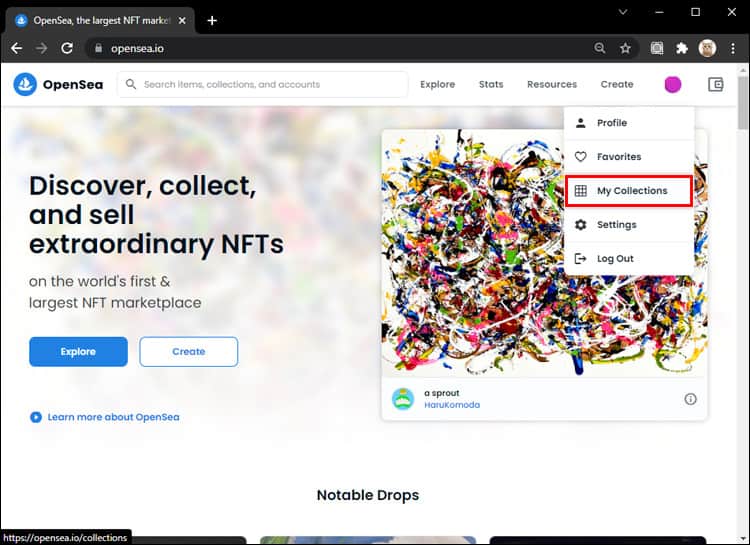The height and width of the screenshot is (545, 750).
Task: Click the zoom magnifier in the address bar
Action: (600, 48)
